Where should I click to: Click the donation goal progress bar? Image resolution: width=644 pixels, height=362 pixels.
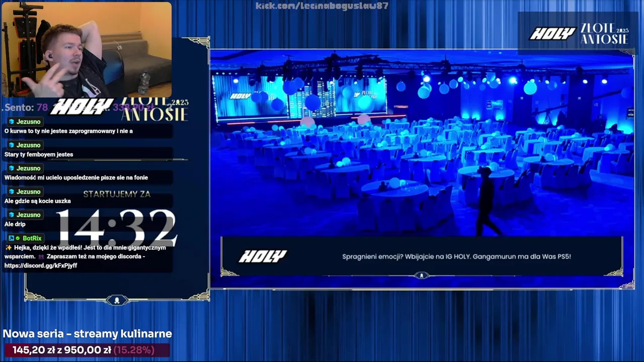(x=87, y=350)
